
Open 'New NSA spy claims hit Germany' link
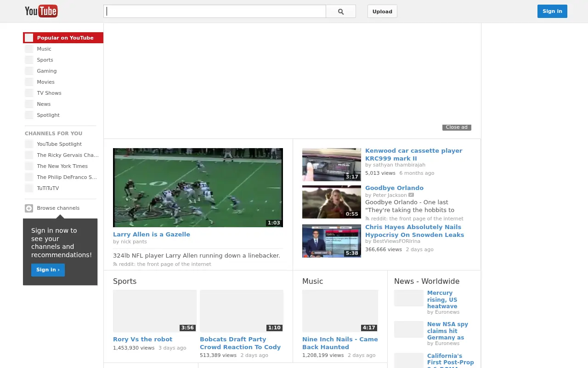click(x=448, y=331)
